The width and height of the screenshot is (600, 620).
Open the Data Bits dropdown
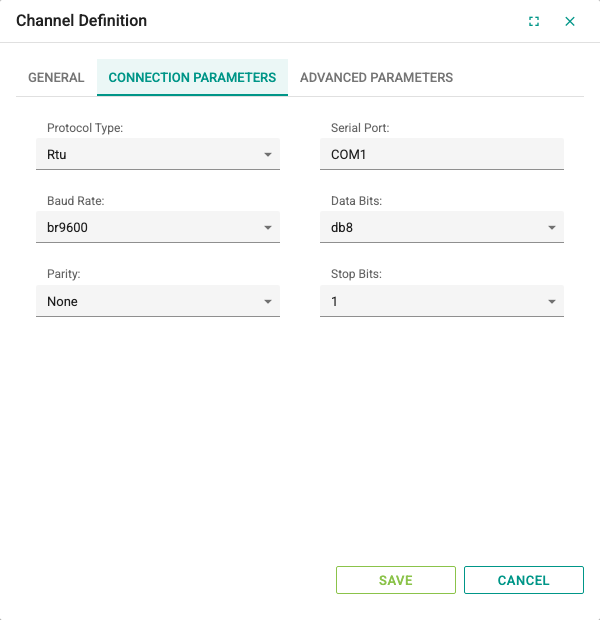pos(442,227)
